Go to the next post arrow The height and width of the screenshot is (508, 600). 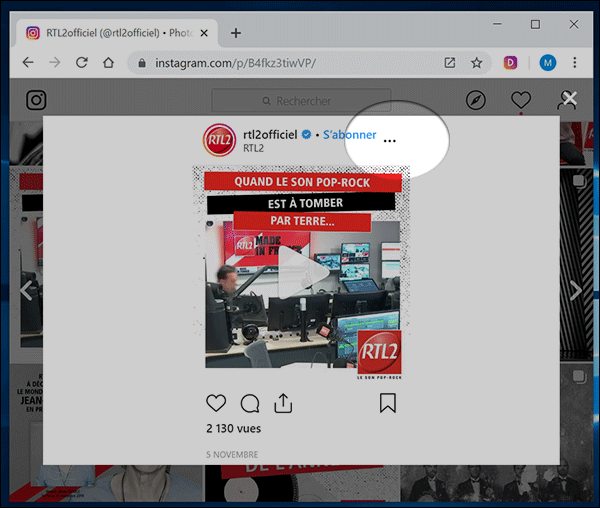(575, 291)
